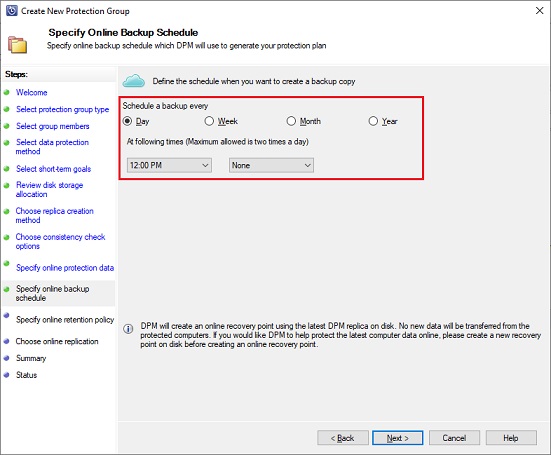This screenshot has width=551, height=455.
Task: Click the purple bullet beside the Summary step
Action: click(x=6, y=358)
